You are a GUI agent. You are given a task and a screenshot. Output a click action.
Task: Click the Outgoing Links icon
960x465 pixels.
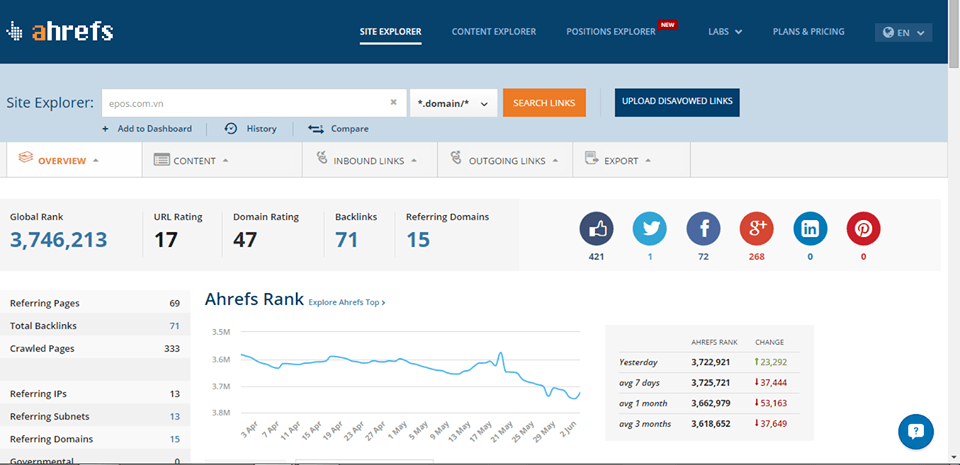pyautogui.click(x=456, y=158)
